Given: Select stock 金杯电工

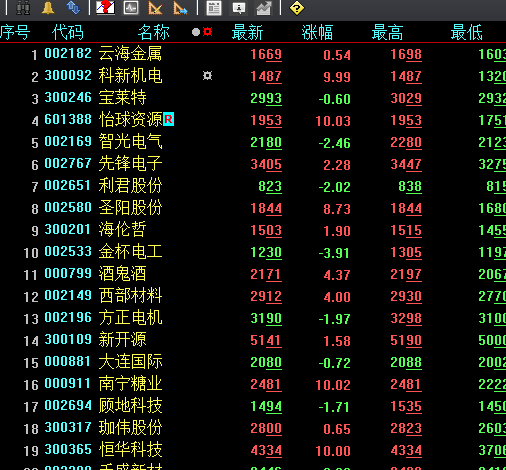Looking at the screenshot, I should coord(130,252).
